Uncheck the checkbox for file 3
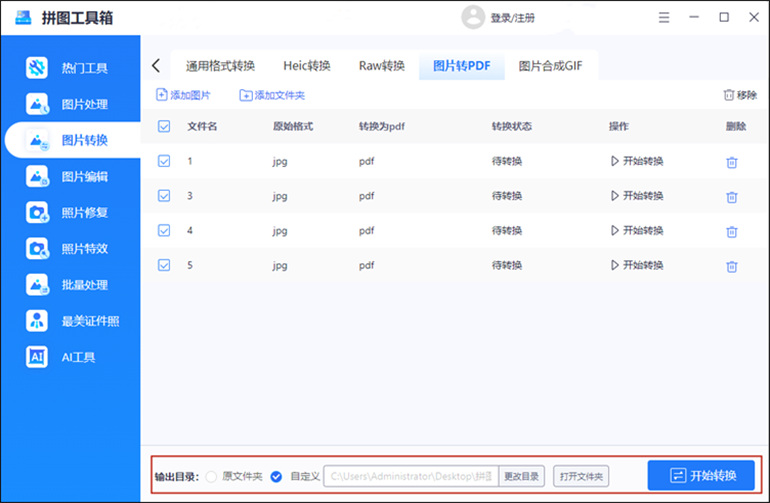 pos(164,196)
